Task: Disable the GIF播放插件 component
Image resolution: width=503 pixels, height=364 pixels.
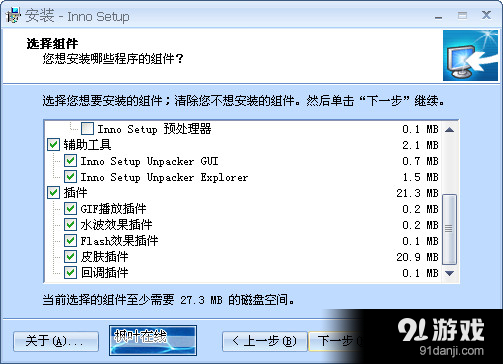Action: point(70,209)
